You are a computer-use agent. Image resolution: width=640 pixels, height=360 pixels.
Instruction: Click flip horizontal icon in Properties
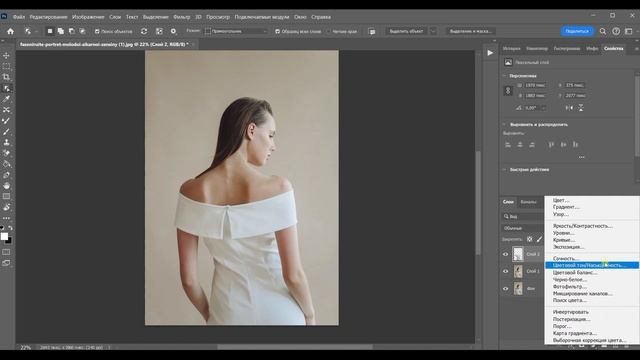click(x=569, y=108)
